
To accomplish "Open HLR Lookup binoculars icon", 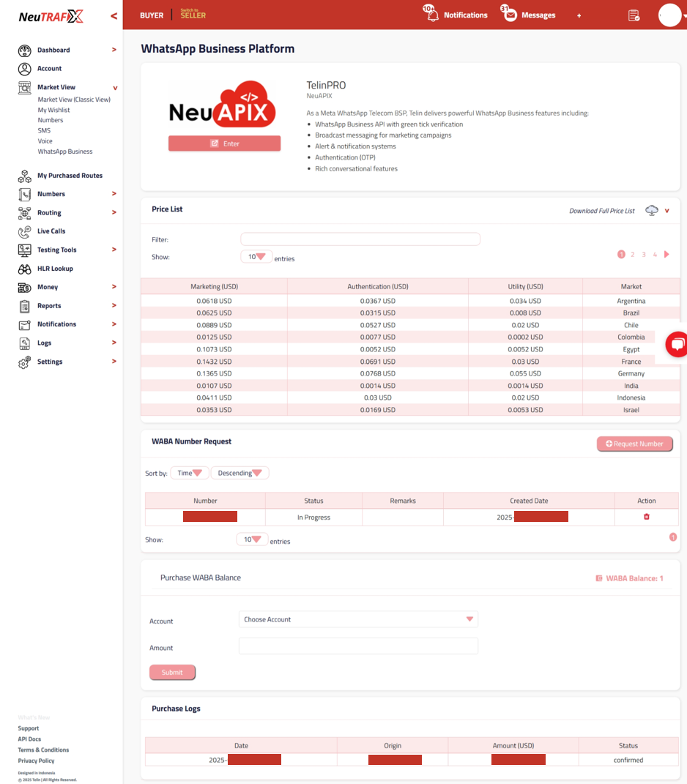I will tap(24, 269).
